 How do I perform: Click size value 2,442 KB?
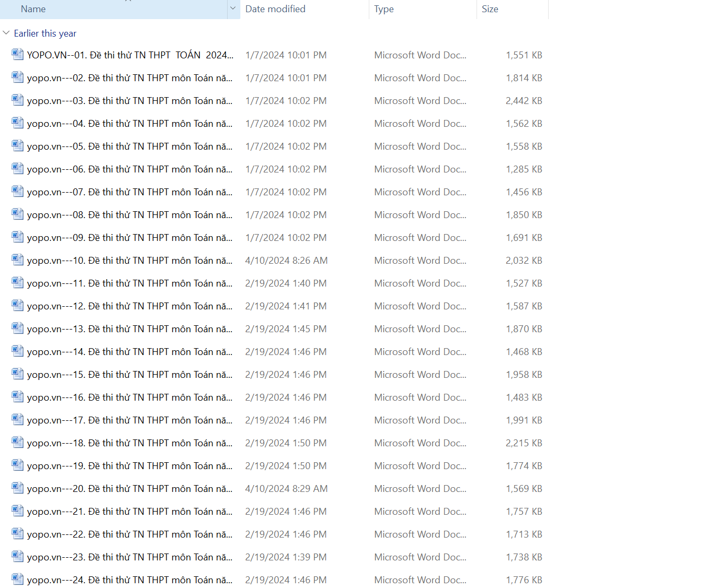click(x=524, y=101)
